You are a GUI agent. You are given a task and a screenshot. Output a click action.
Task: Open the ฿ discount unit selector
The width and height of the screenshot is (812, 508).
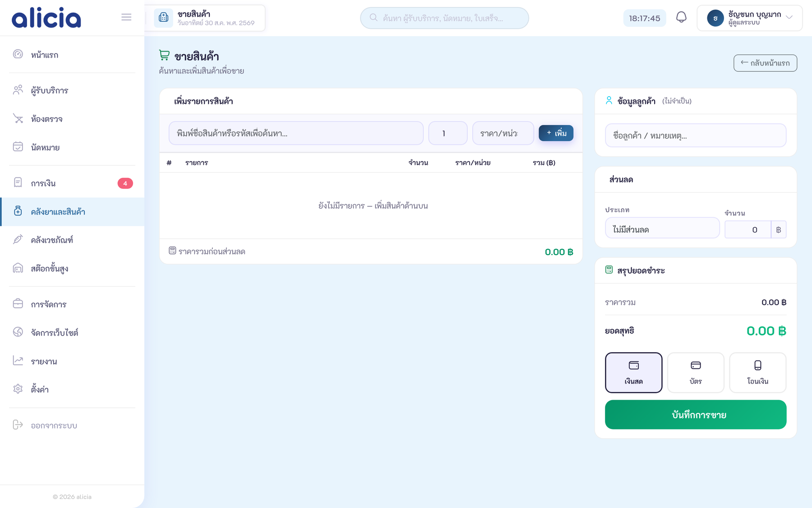click(x=779, y=229)
